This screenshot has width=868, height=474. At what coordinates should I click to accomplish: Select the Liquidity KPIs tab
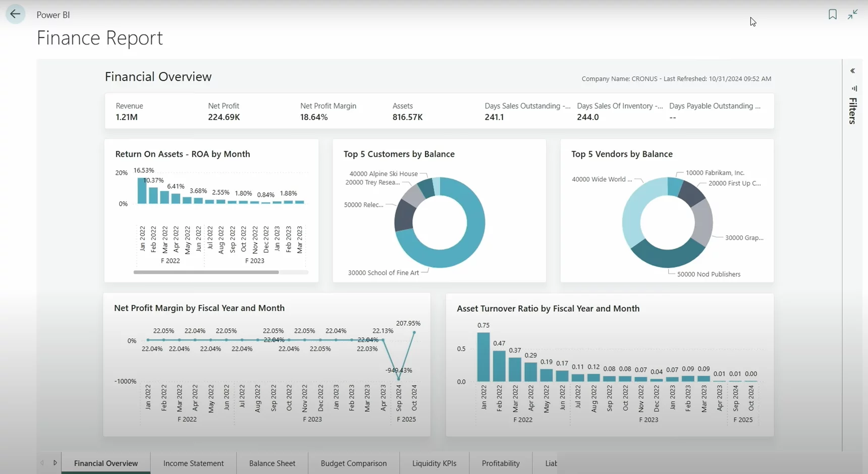click(x=434, y=463)
